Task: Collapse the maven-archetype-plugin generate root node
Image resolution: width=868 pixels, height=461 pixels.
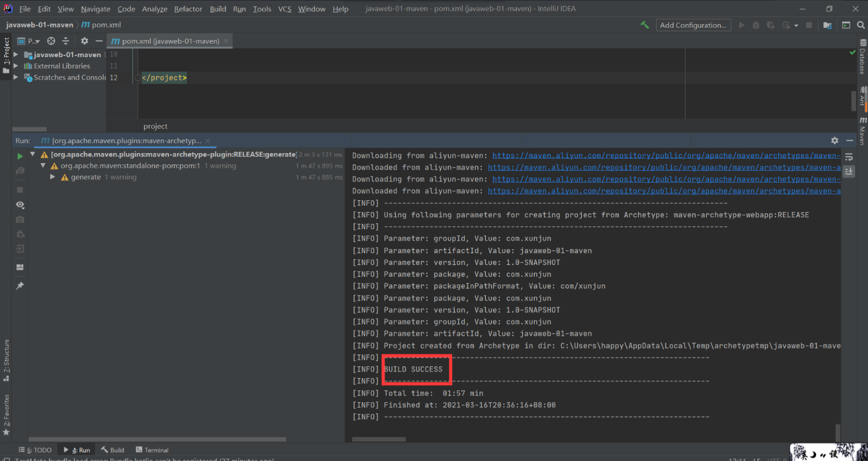Action: 34,155
